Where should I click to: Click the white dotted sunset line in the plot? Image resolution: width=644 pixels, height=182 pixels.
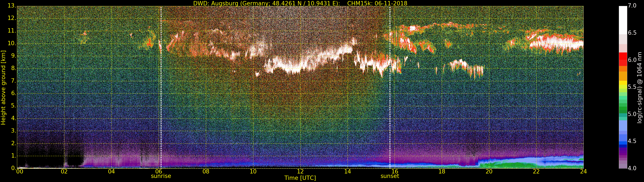click(x=390, y=87)
